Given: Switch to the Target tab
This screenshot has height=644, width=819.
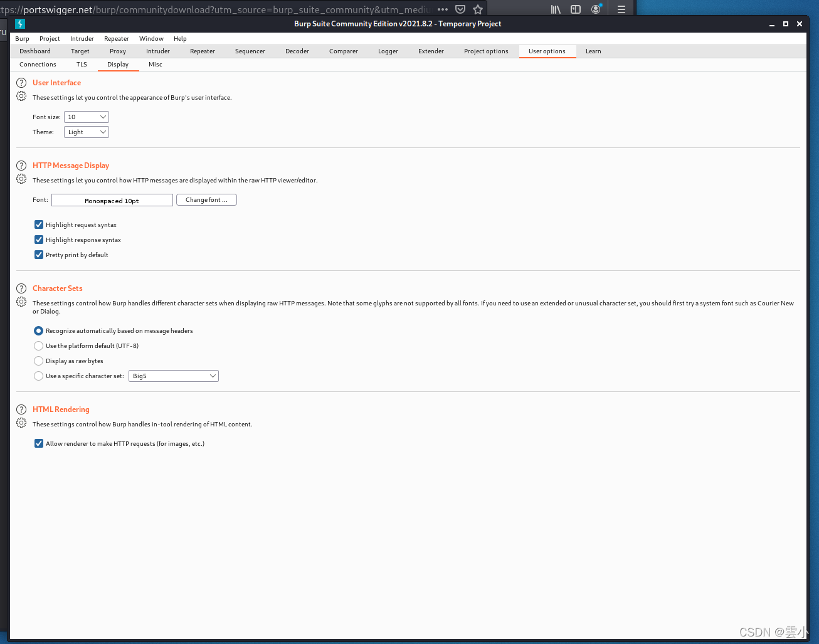Looking at the screenshot, I should tap(80, 51).
